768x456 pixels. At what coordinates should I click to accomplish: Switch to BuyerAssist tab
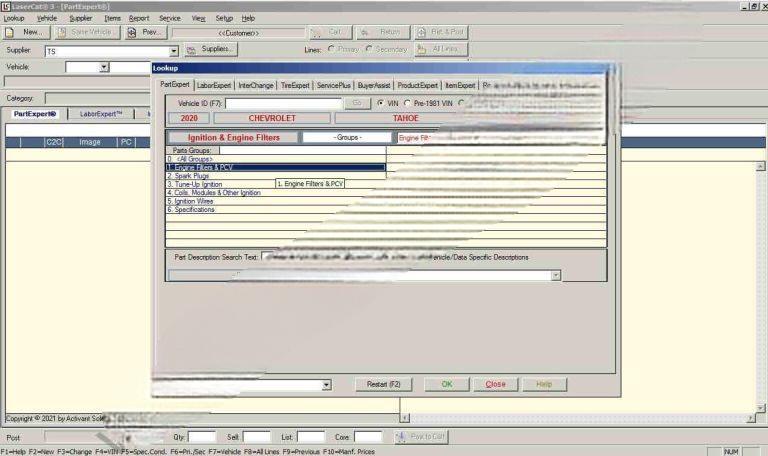(x=374, y=85)
